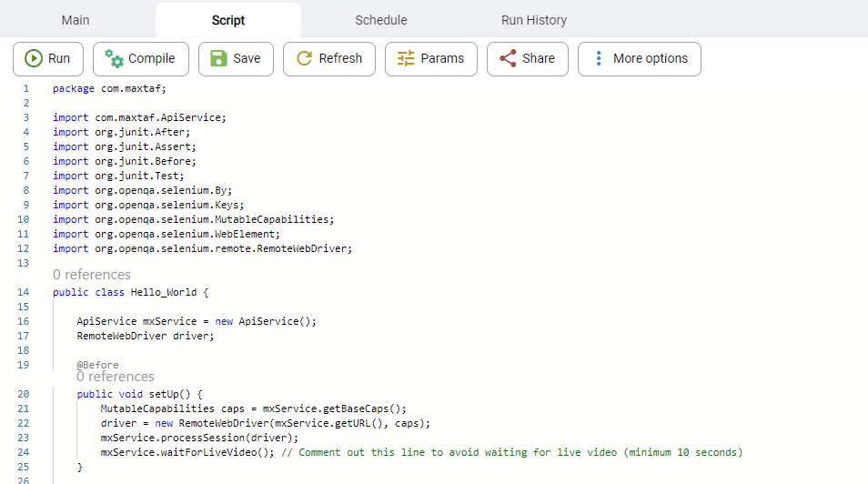
Task: Open the Schedule tab
Action: [381, 20]
